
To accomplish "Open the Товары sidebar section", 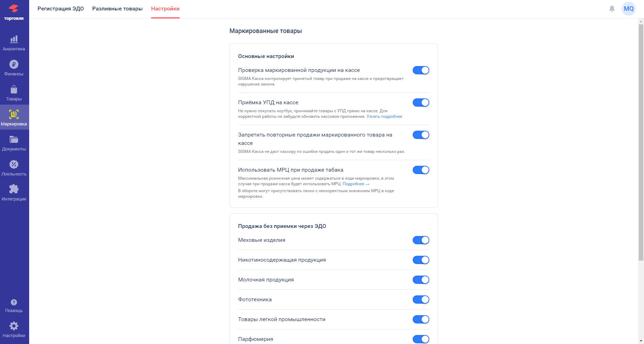I will click(14, 93).
